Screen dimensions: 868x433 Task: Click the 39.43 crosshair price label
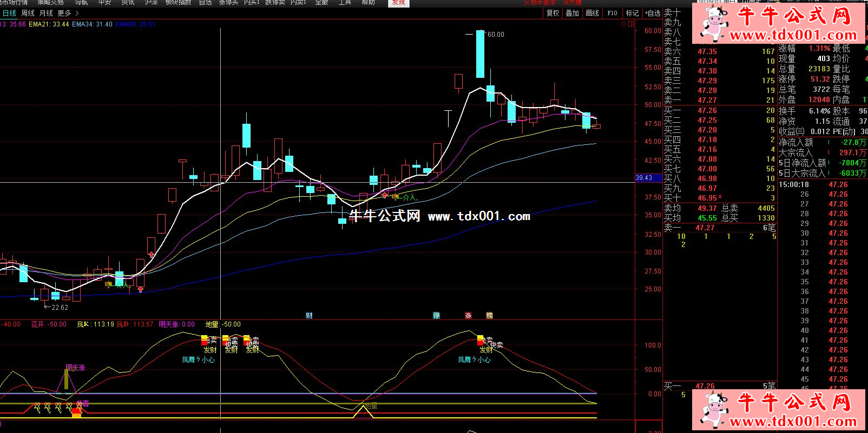point(644,178)
